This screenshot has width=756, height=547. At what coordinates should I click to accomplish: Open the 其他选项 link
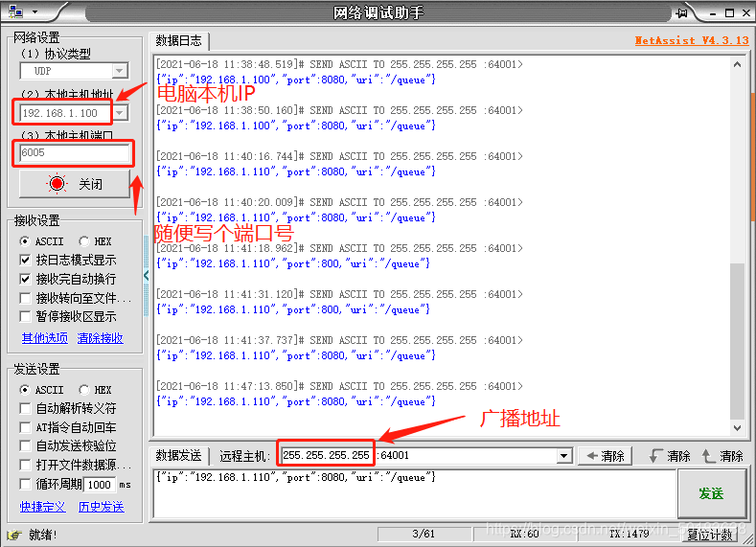coord(45,338)
